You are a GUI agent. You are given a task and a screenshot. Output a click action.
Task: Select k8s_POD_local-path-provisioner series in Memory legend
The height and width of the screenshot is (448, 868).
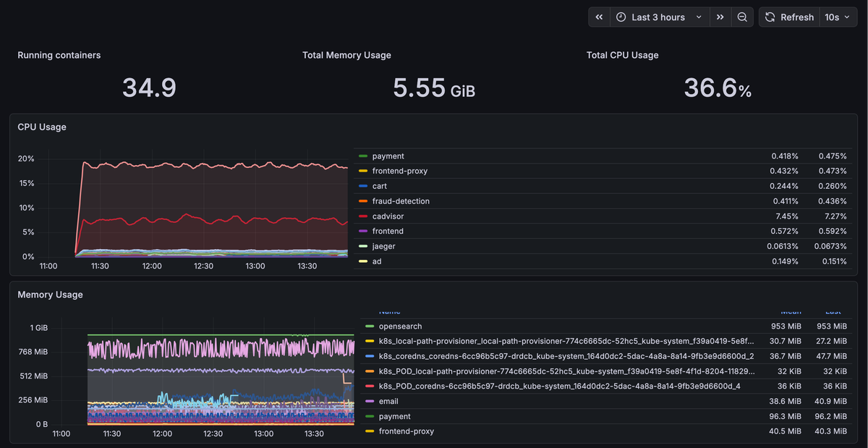pos(566,371)
